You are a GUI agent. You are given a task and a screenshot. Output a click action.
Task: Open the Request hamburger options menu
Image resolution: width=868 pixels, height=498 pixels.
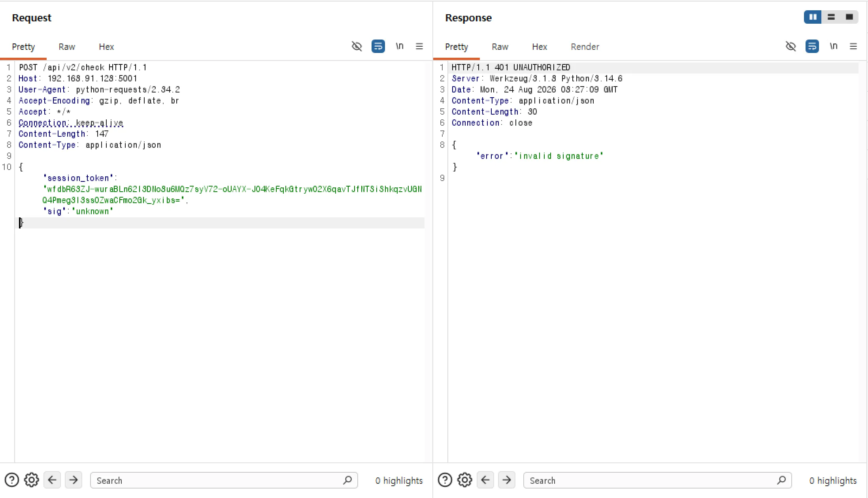pos(419,46)
